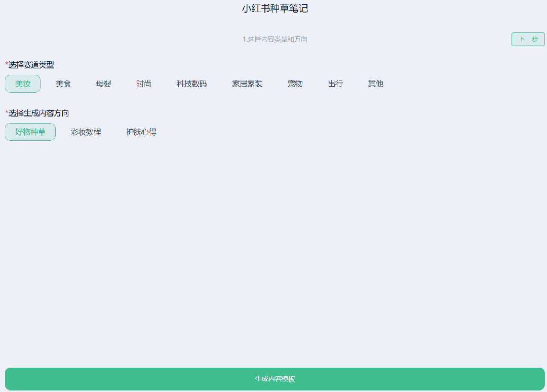Switch content direction to 彩妆教程
Viewport: 547px width, 392px height.
(x=87, y=132)
